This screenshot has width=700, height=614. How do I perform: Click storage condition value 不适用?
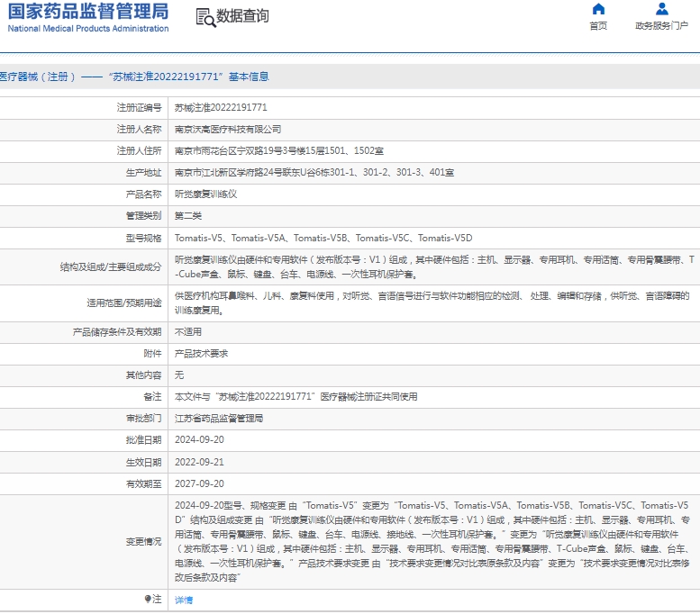click(x=188, y=332)
